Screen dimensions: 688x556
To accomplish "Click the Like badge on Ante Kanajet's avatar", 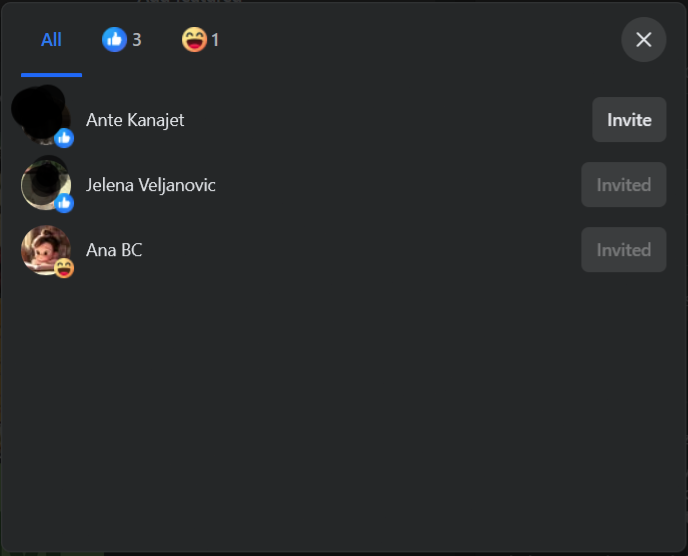I will [64, 138].
